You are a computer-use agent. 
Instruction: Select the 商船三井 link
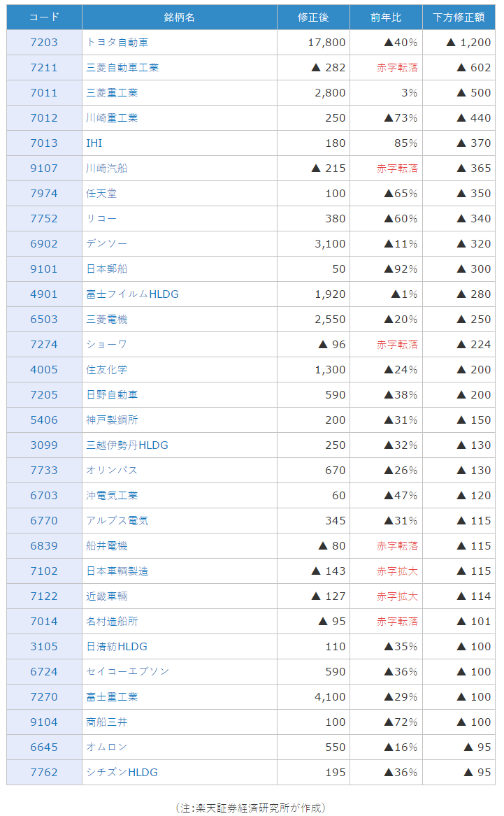point(107,722)
